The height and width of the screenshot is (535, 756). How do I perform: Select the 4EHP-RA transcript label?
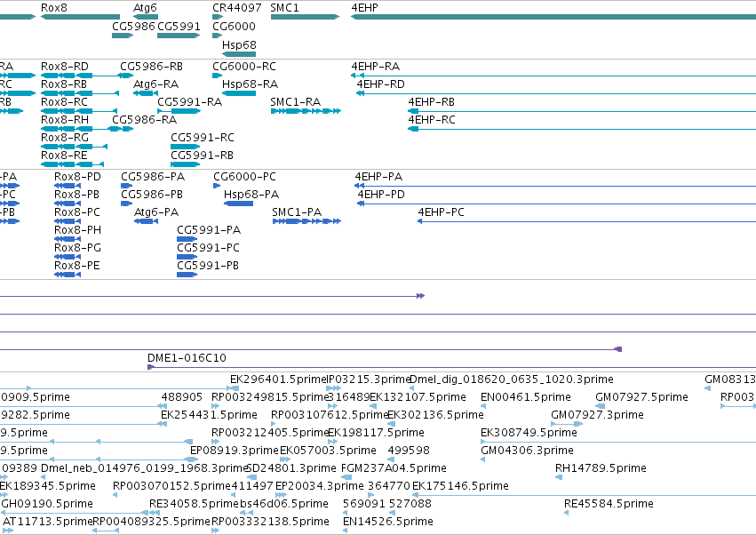pyautogui.click(x=376, y=66)
